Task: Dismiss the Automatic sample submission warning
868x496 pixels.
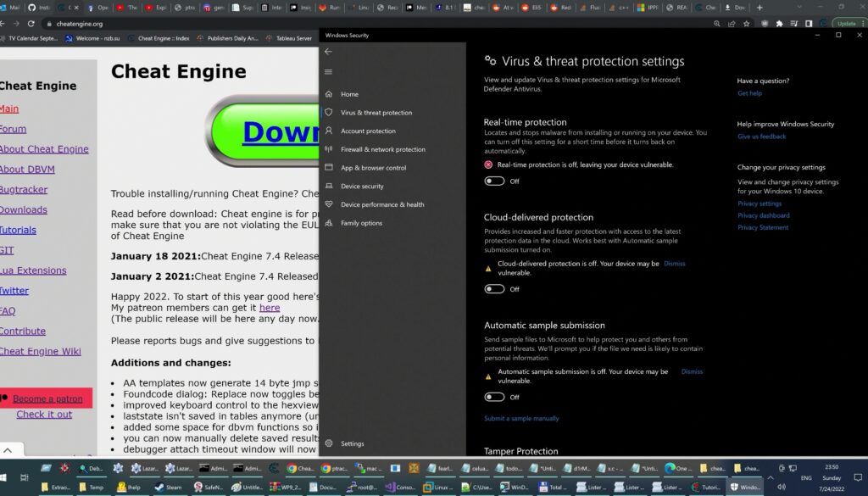Action: [692, 371]
